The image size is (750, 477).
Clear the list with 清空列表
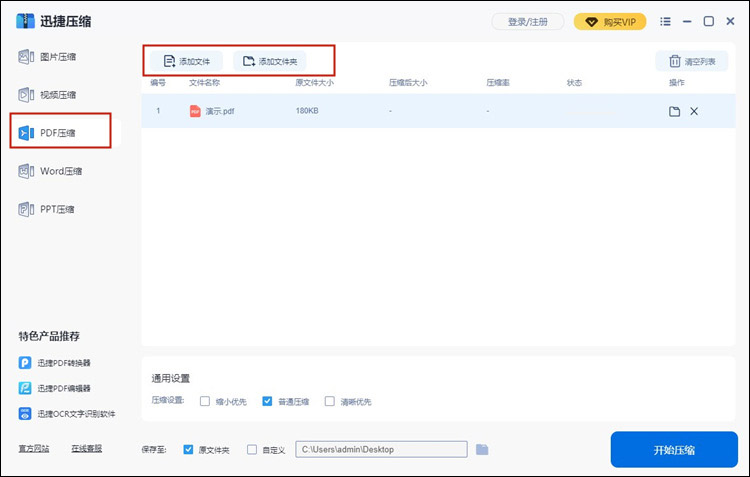[x=692, y=61]
